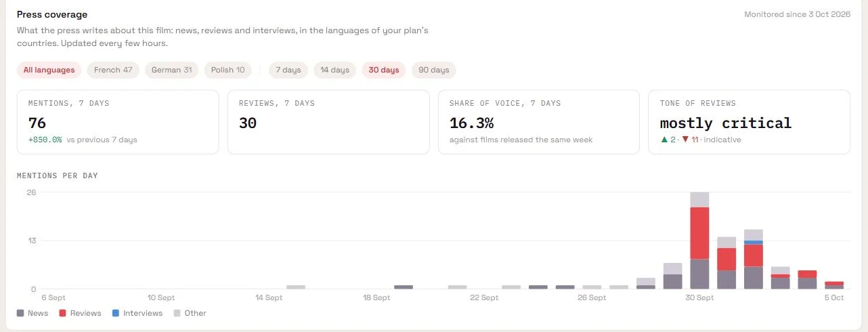
Task: Click the Press coverage heading
Action: tap(52, 14)
